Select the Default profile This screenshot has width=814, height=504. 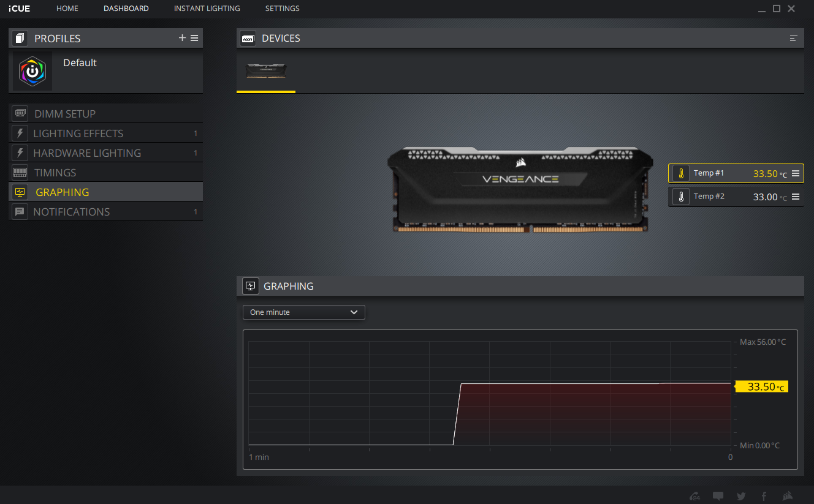click(x=80, y=63)
